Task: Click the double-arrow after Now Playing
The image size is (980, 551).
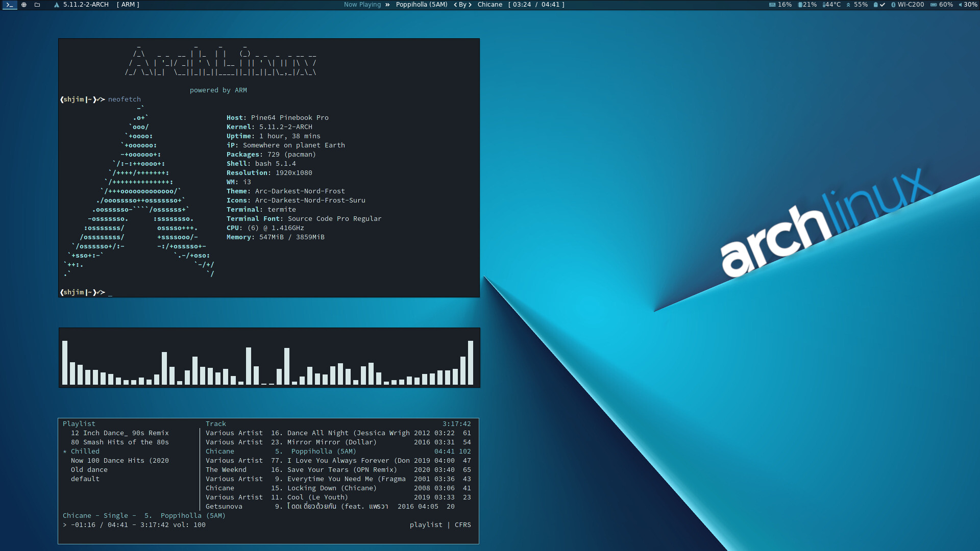Action: (x=387, y=5)
